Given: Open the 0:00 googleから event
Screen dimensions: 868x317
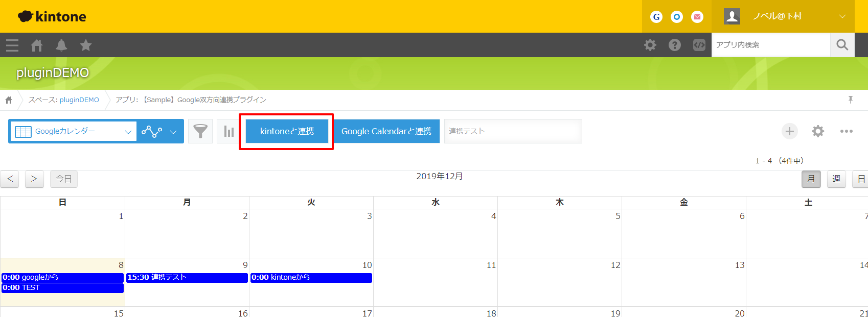Looking at the screenshot, I should (x=62, y=278).
